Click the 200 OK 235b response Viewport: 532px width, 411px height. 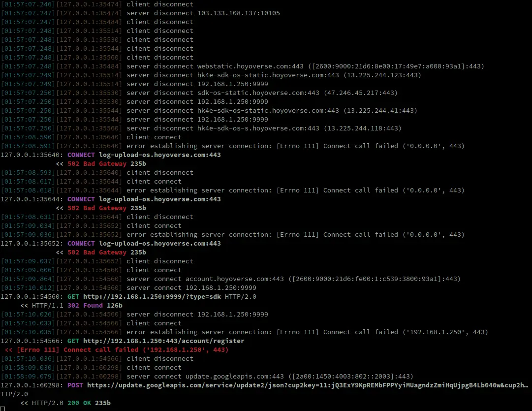(89, 403)
